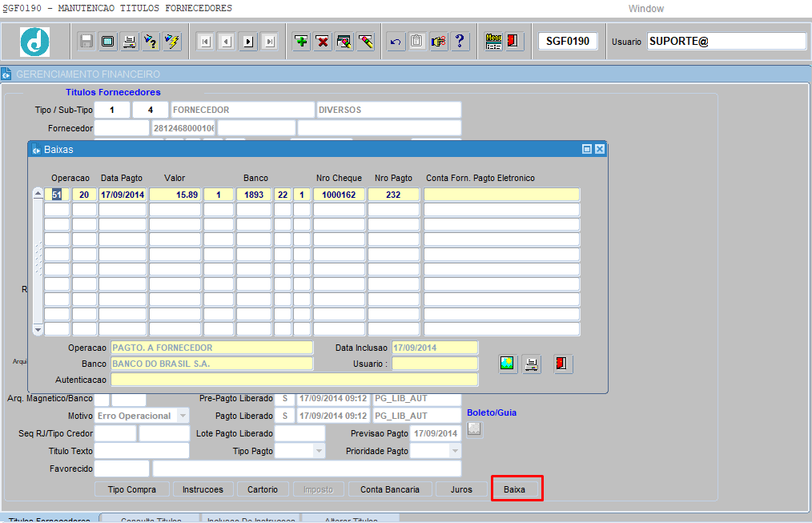Click the Titulo Texto input field
Viewport: 812px width, 523px height.
142,451
